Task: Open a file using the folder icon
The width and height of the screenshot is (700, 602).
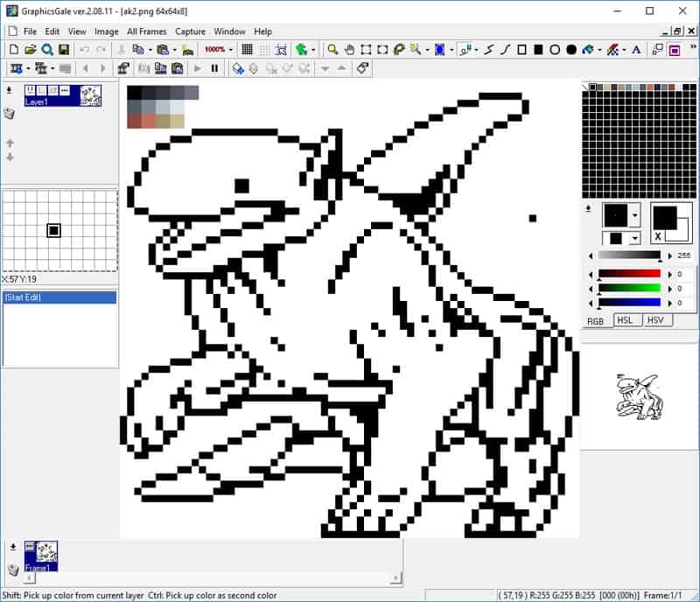Action: coord(31,50)
